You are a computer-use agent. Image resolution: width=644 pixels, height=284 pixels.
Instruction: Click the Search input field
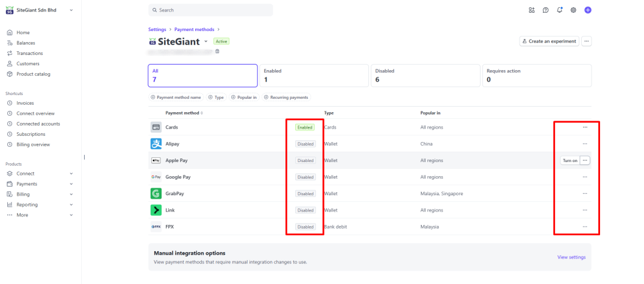[210, 10]
